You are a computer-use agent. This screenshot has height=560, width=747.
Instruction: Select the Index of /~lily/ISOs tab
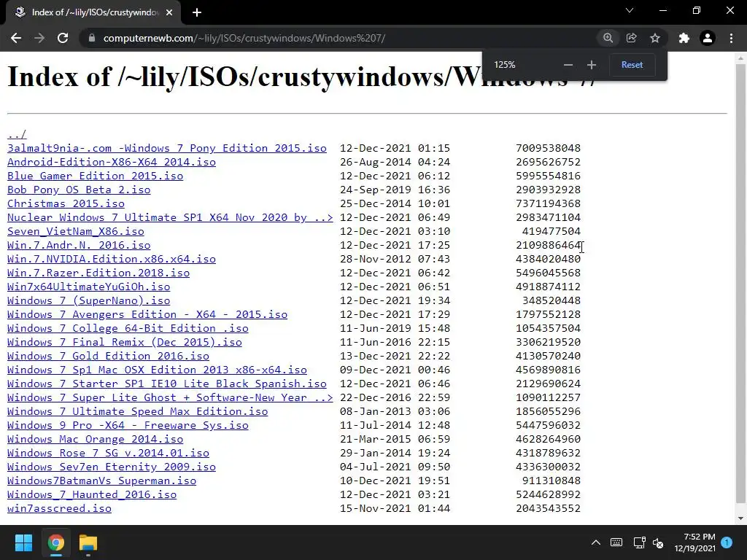pyautogui.click(x=94, y=12)
